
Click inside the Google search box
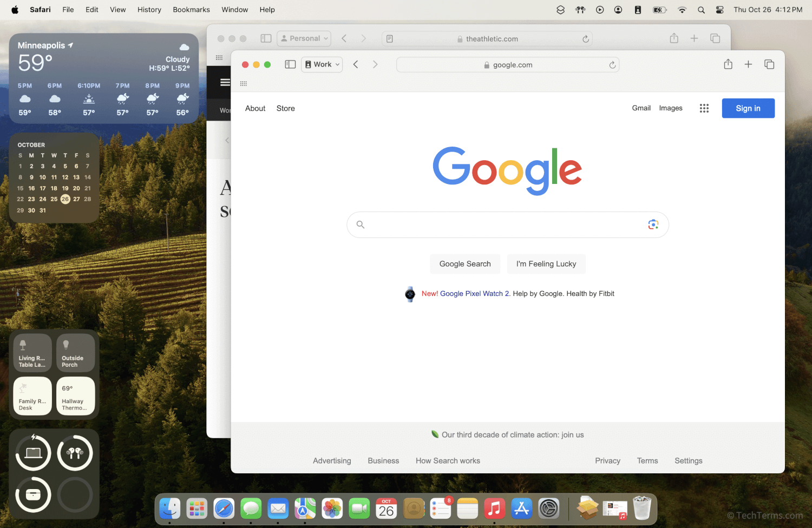pos(508,225)
